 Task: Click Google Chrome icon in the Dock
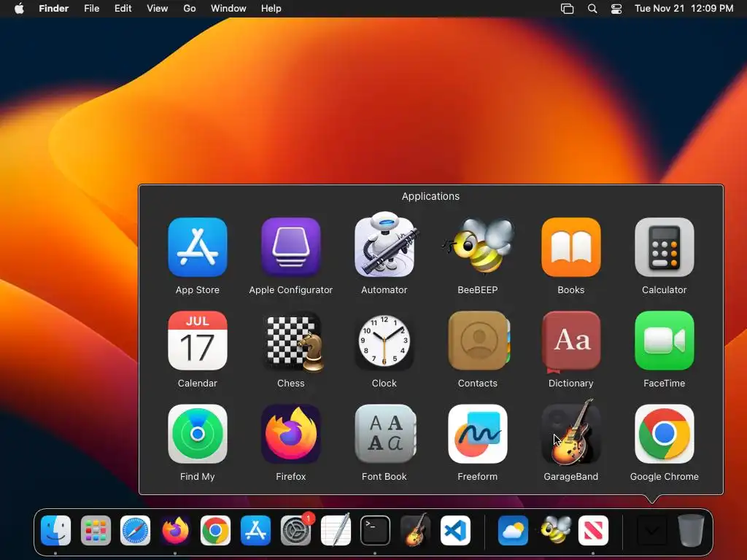tap(215, 530)
